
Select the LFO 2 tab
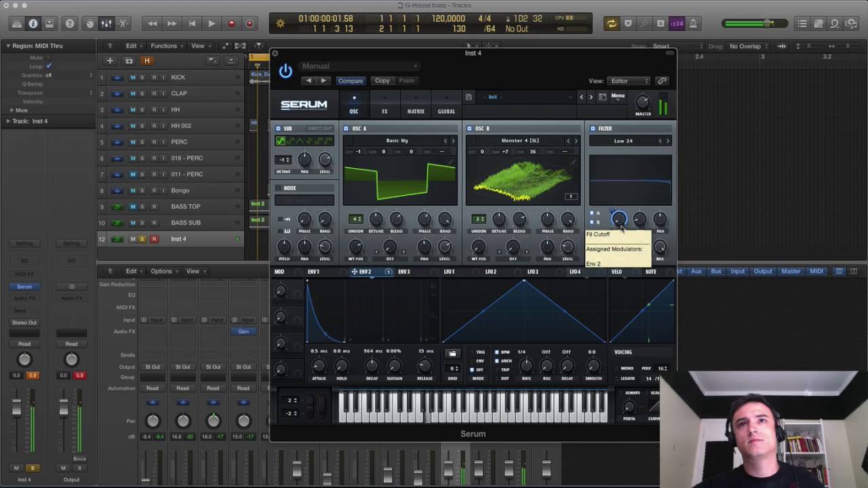pos(490,272)
